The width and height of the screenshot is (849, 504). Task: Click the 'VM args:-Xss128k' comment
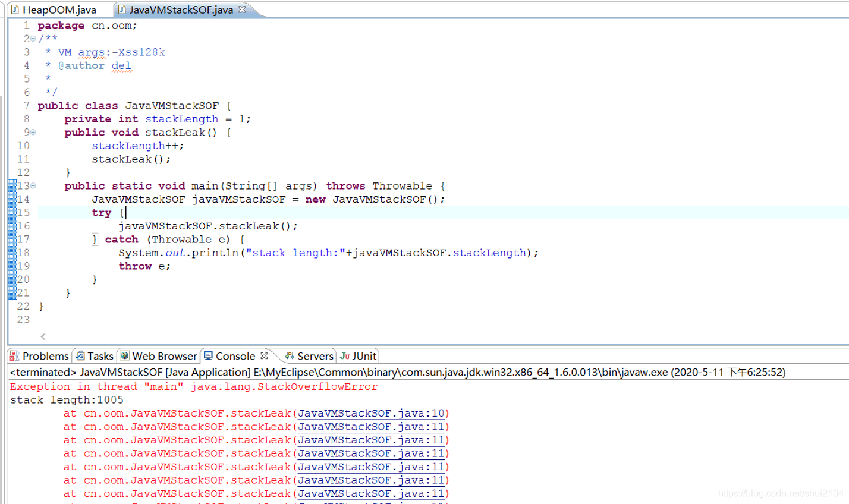(112, 52)
